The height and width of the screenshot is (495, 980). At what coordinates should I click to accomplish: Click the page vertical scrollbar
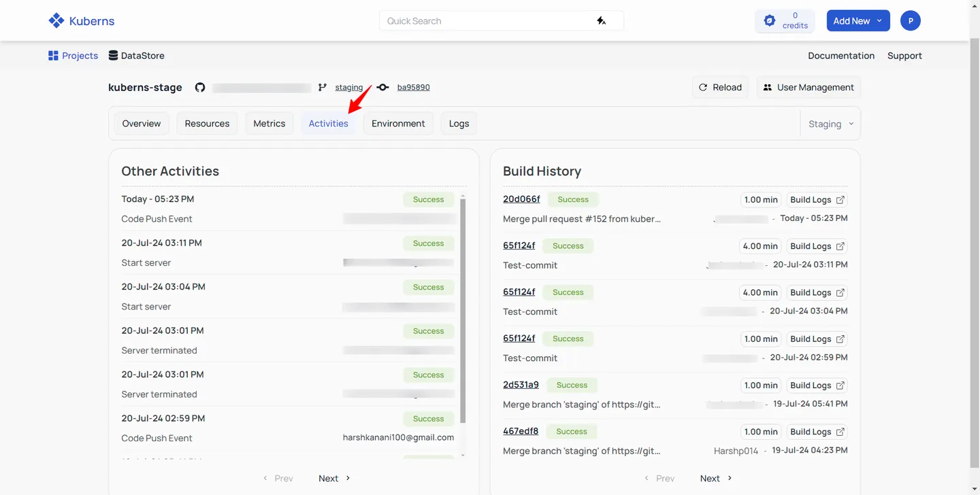pyautogui.click(x=975, y=253)
